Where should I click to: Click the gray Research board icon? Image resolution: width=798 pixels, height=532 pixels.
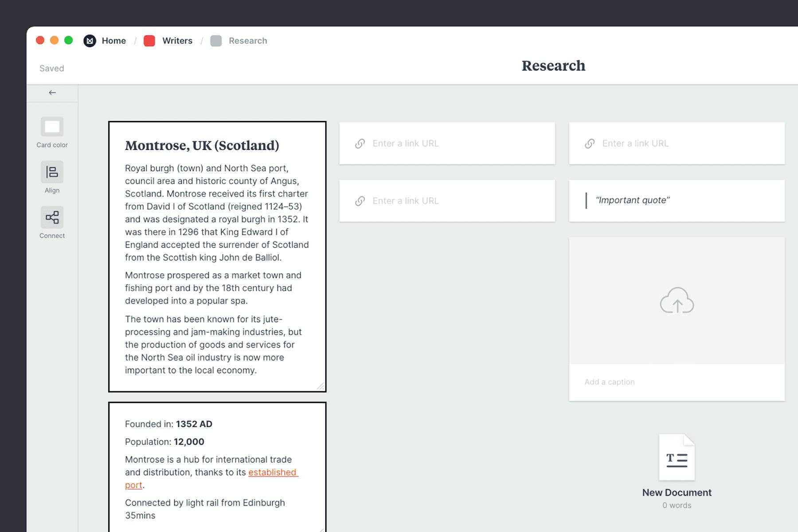pyautogui.click(x=216, y=41)
